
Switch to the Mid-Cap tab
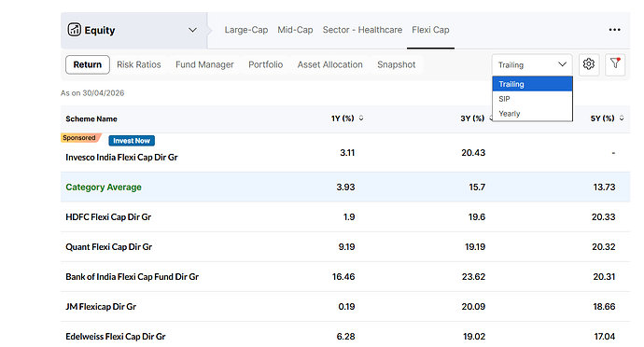pos(295,30)
